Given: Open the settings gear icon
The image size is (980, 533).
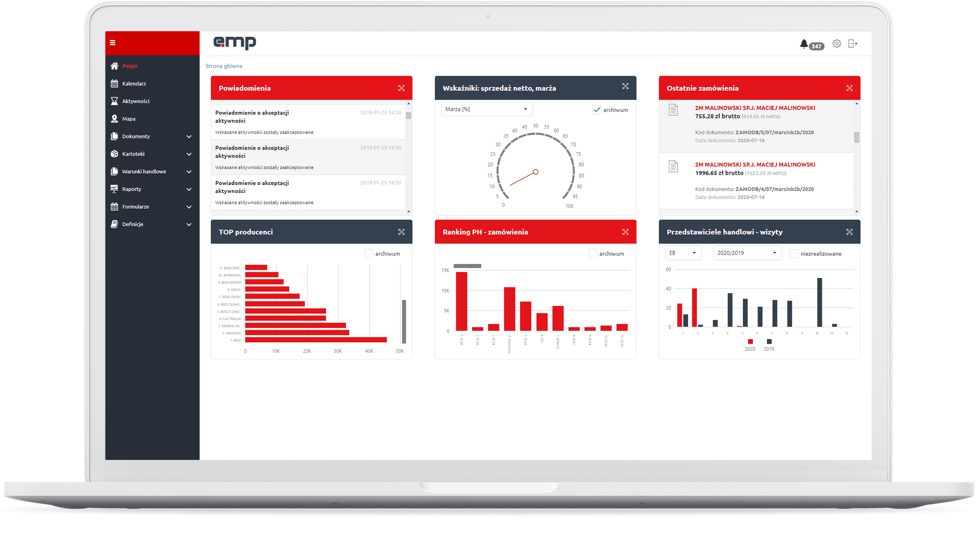Looking at the screenshot, I should coord(837,44).
